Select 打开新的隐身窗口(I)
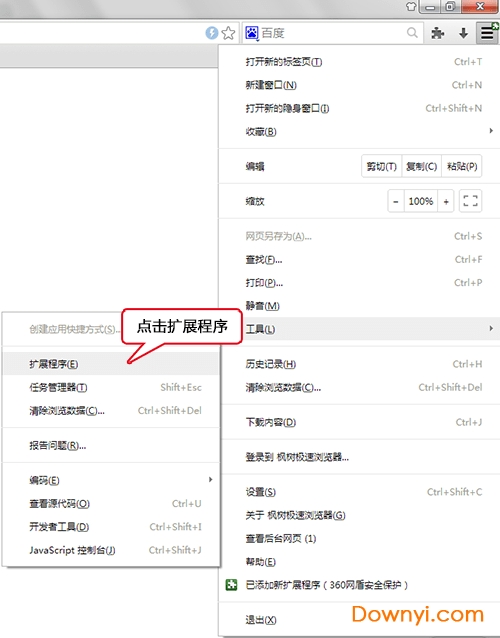This screenshot has width=500, height=638. tap(360, 108)
